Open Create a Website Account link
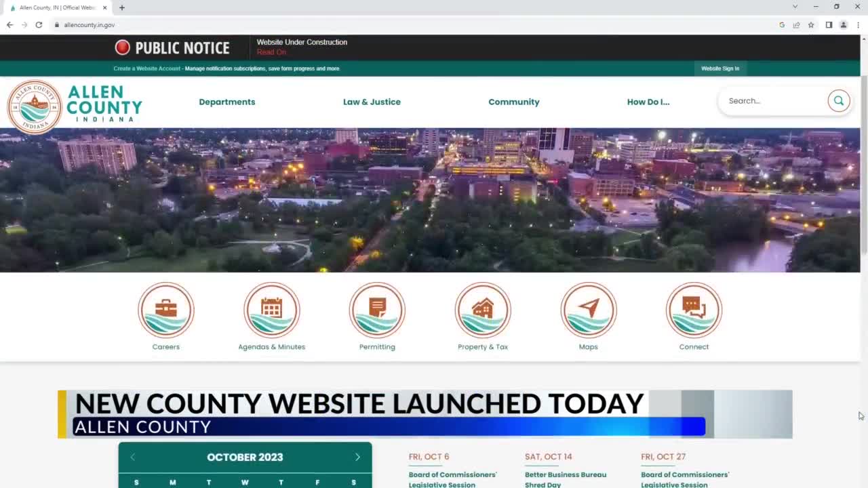This screenshot has height=488, width=868. tap(146, 68)
